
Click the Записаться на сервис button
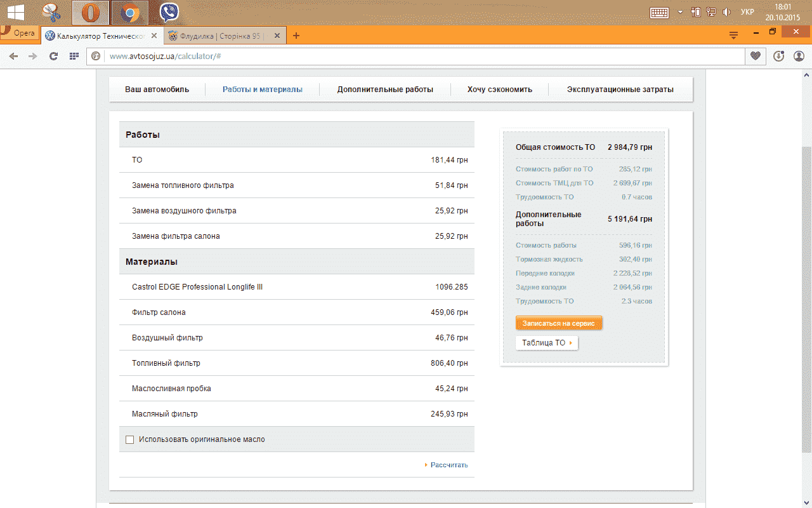point(559,323)
